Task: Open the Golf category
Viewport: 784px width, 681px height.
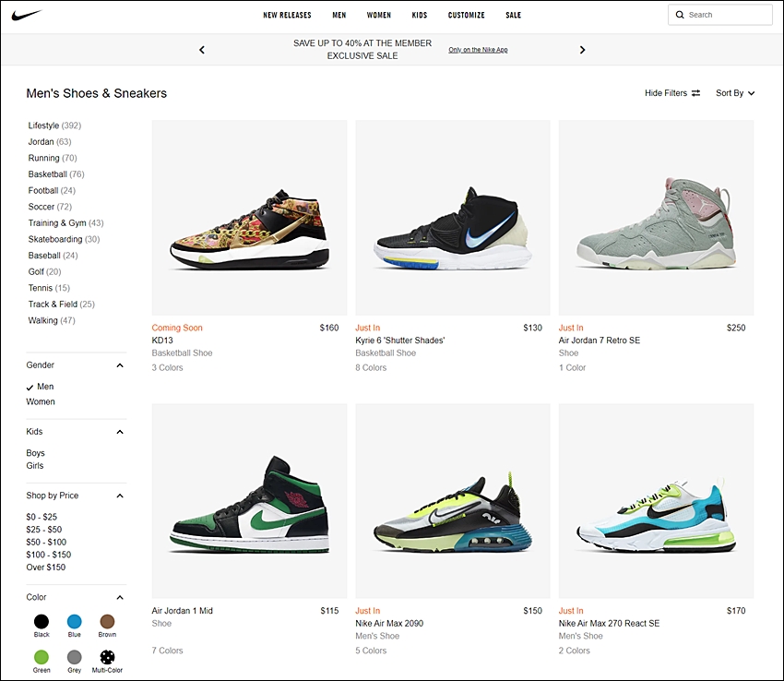Action: point(44,271)
